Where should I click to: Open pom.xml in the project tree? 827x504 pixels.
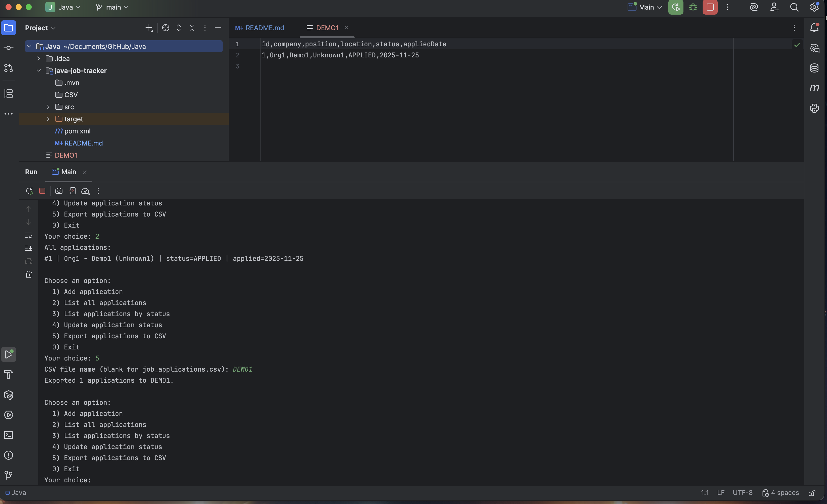pos(77,131)
